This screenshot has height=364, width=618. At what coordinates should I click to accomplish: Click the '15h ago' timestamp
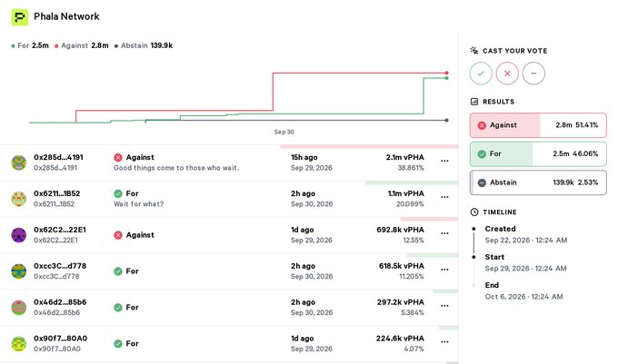click(x=304, y=157)
